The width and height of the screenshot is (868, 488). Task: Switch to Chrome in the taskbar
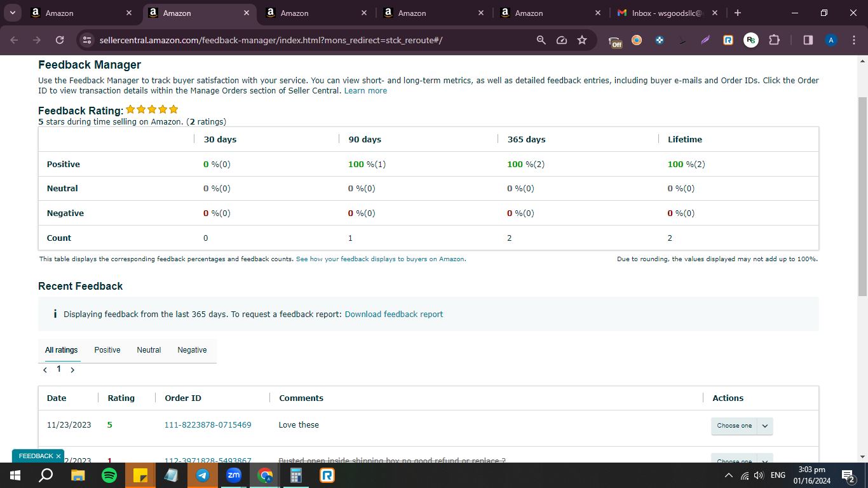(x=265, y=475)
